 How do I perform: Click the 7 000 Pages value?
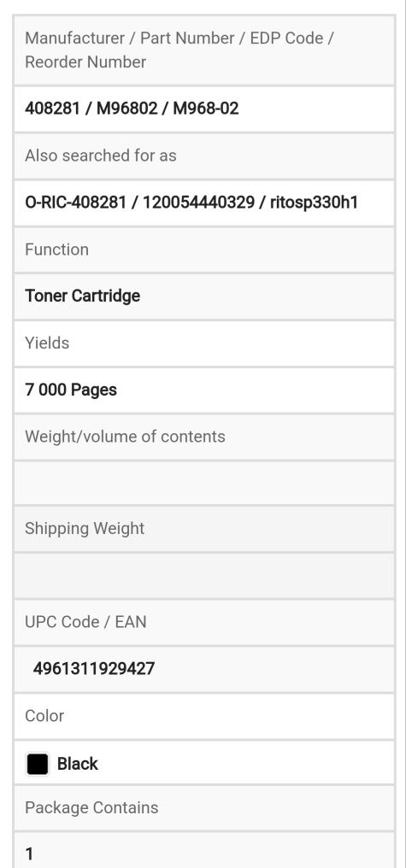point(71,390)
